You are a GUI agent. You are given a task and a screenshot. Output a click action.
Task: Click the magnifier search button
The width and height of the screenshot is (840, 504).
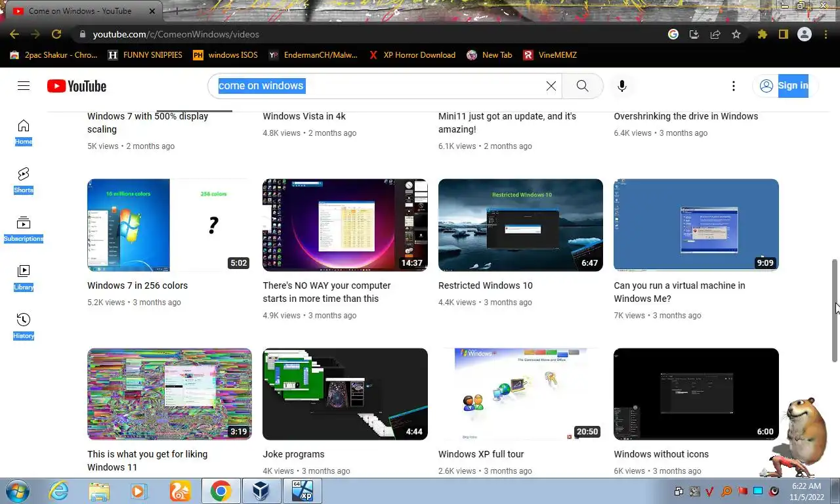pyautogui.click(x=582, y=86)
